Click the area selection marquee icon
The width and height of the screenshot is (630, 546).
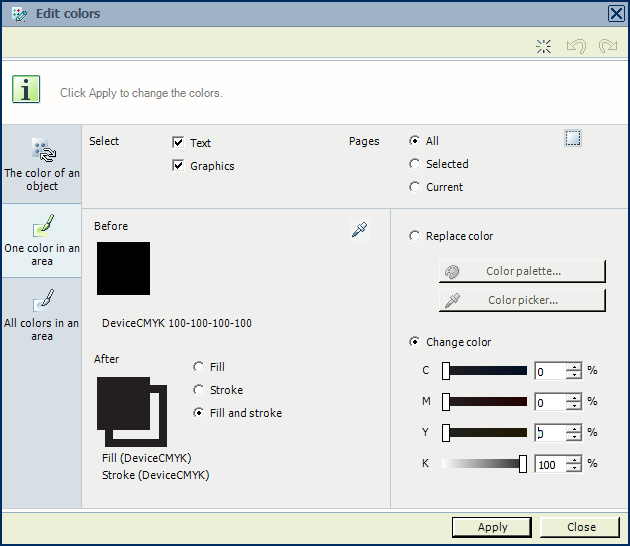(573, 138)
